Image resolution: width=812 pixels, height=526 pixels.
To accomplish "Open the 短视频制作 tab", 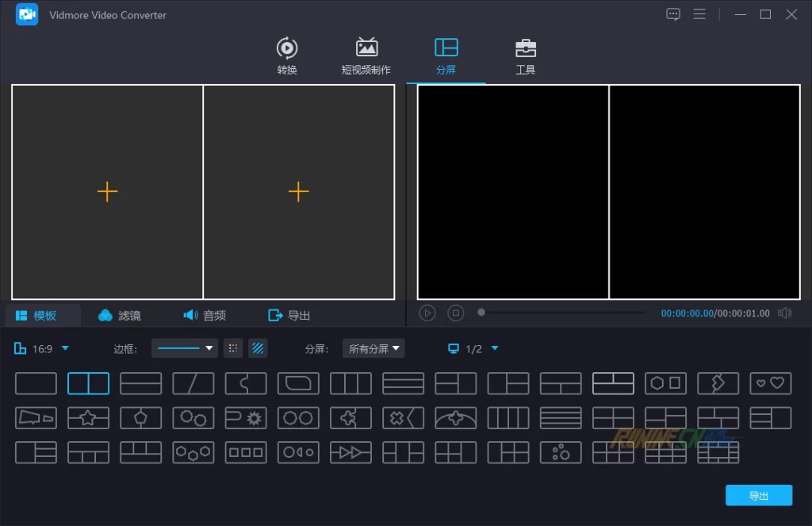I will click(x=366, y=56).
